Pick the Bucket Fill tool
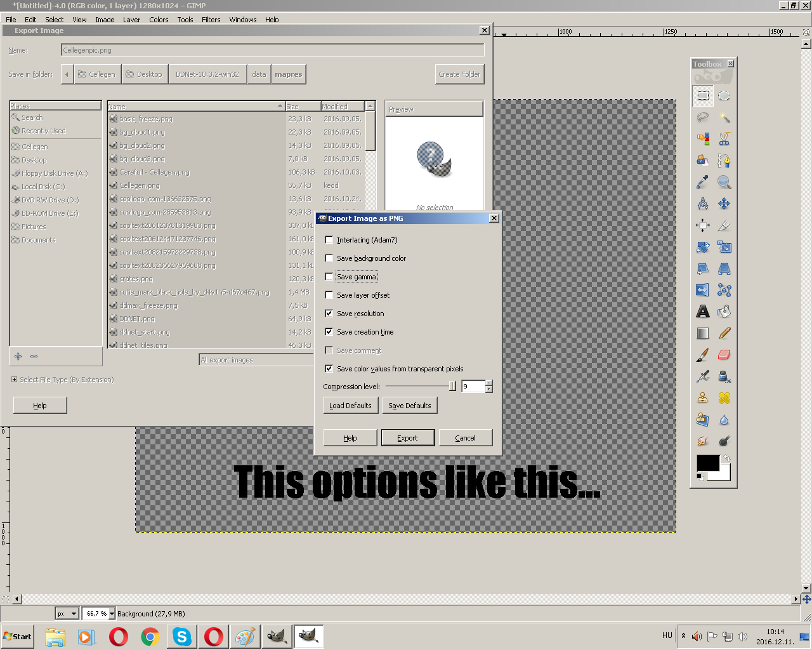 tap(724, 312)
